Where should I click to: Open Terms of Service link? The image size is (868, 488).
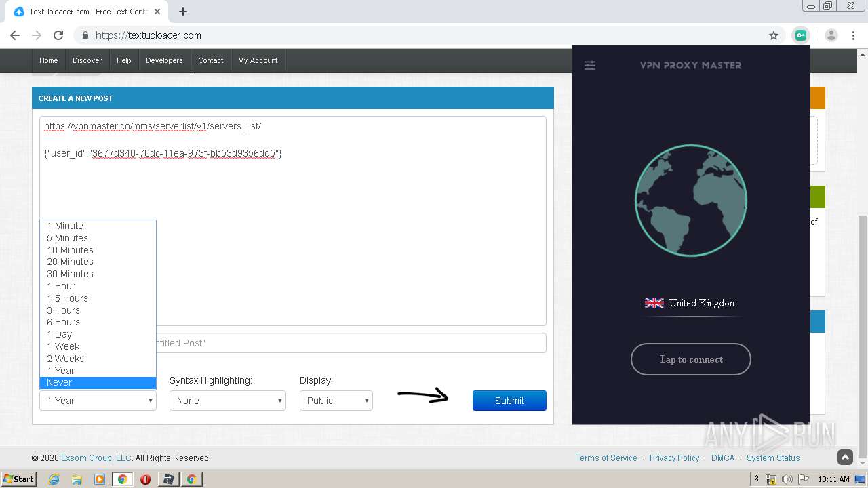coord(606,458)
